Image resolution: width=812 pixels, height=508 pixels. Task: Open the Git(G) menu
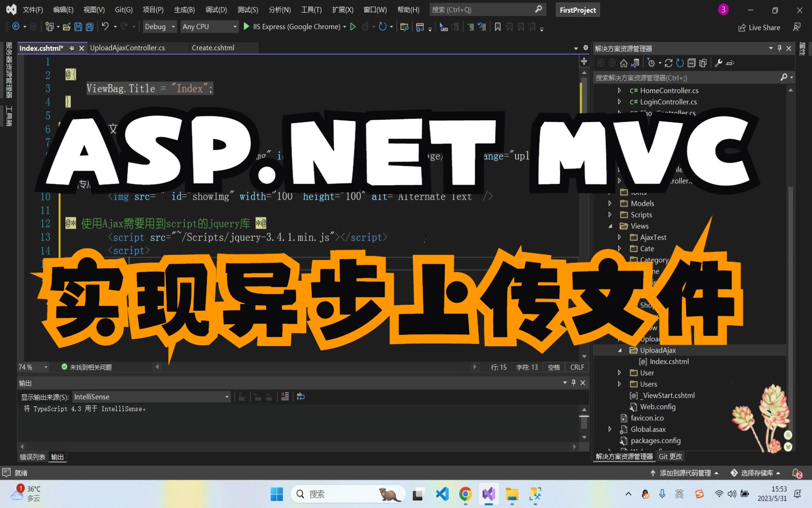tap(123, 9)
